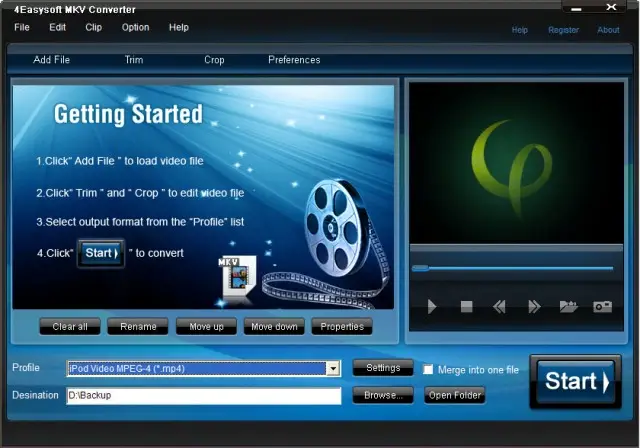The width and height of the screenshot is (640, 448).
Task: Stop the preview playback
Action: point(467,306)
